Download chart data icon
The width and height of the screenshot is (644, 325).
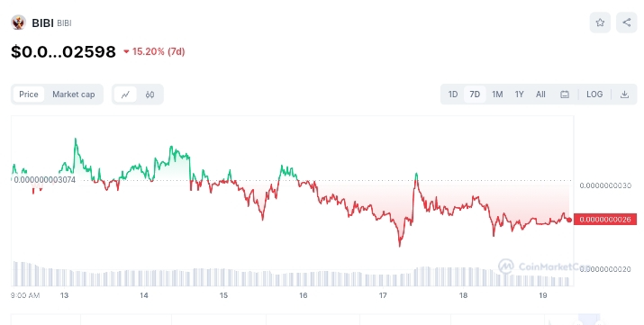(624, 95)
